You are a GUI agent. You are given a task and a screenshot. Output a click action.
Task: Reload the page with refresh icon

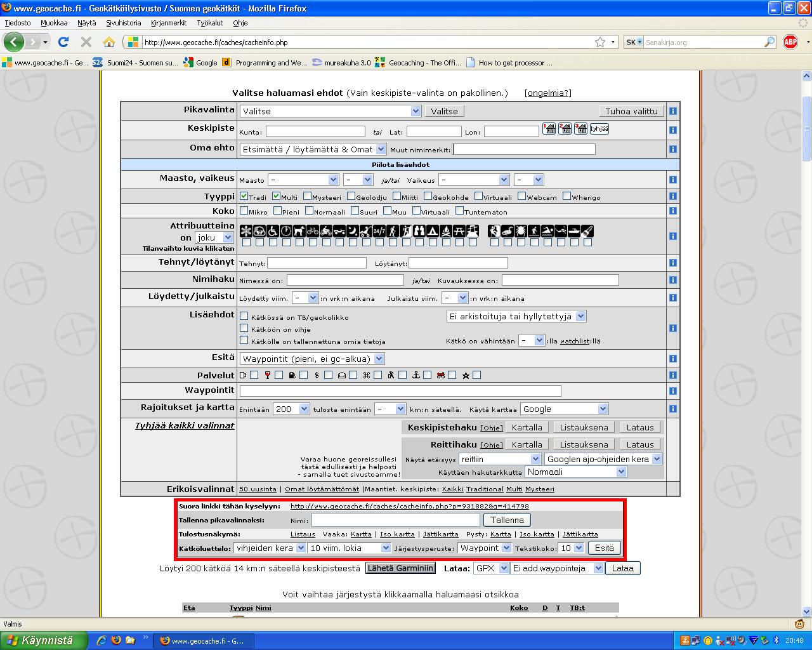point(63,42)
